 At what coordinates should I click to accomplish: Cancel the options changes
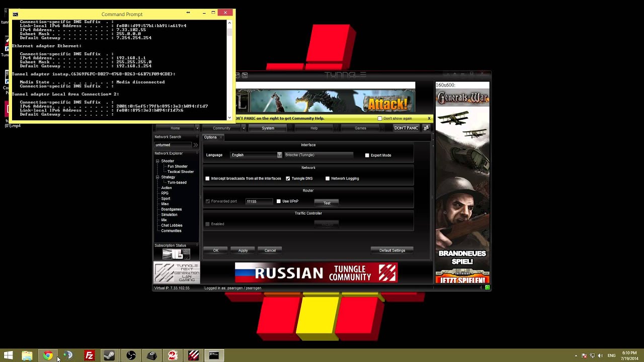pos(270,250)
